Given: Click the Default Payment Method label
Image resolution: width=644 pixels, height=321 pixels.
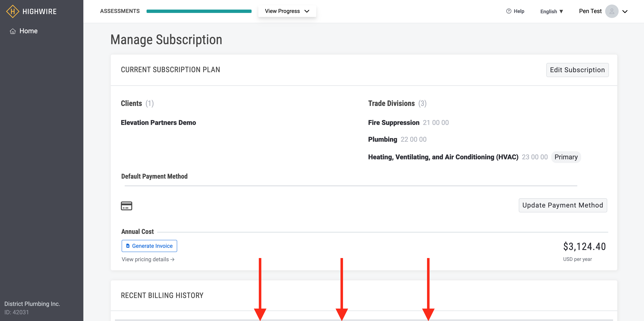Looking at the screenshot, I should [154, 176].
